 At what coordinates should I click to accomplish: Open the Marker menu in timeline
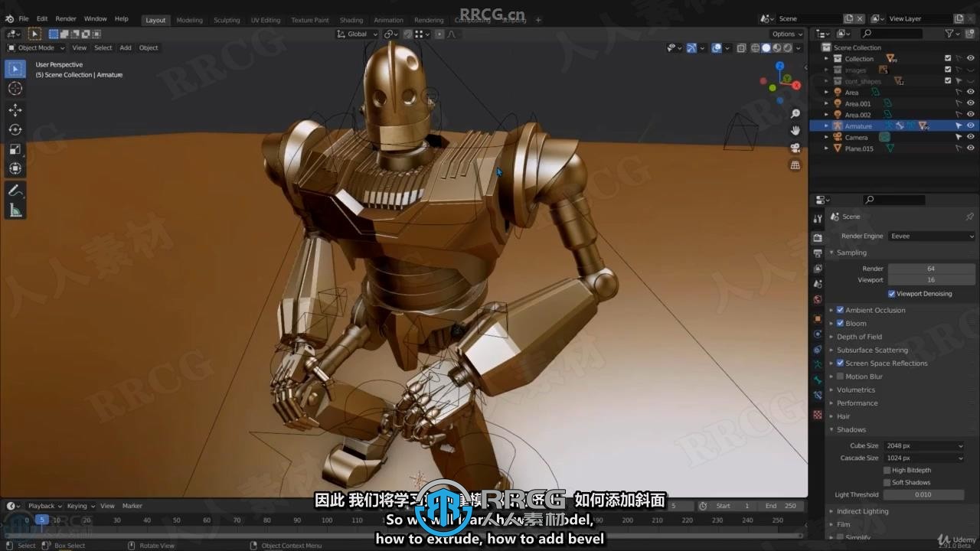pyautogui.click(x=132, y=506)
